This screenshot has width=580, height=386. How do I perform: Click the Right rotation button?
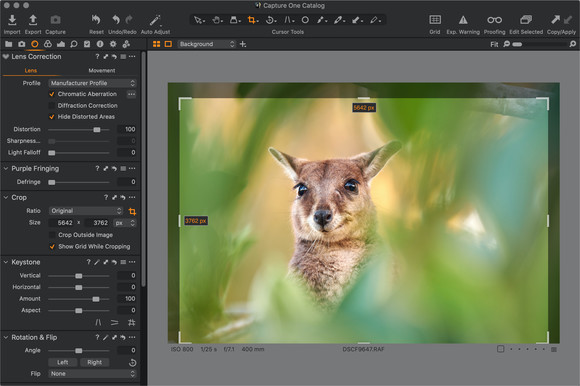pyautogui.click(x=95, y=362)
